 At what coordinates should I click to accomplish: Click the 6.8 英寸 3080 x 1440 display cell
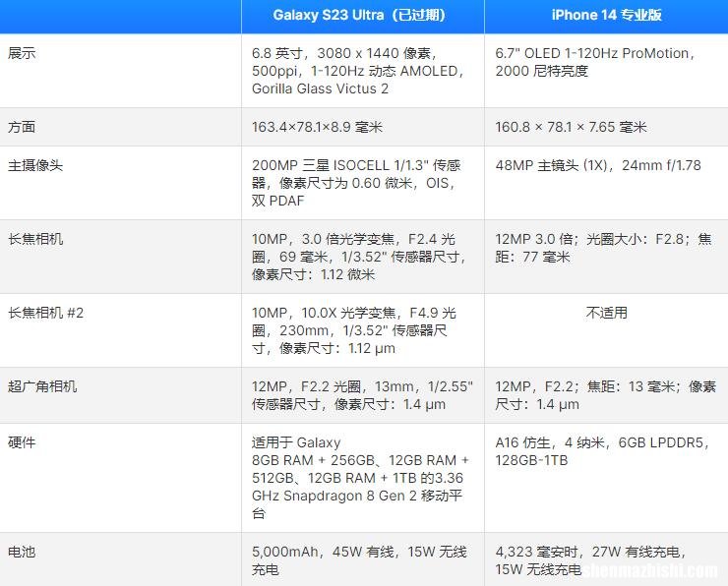coord(363,71)
